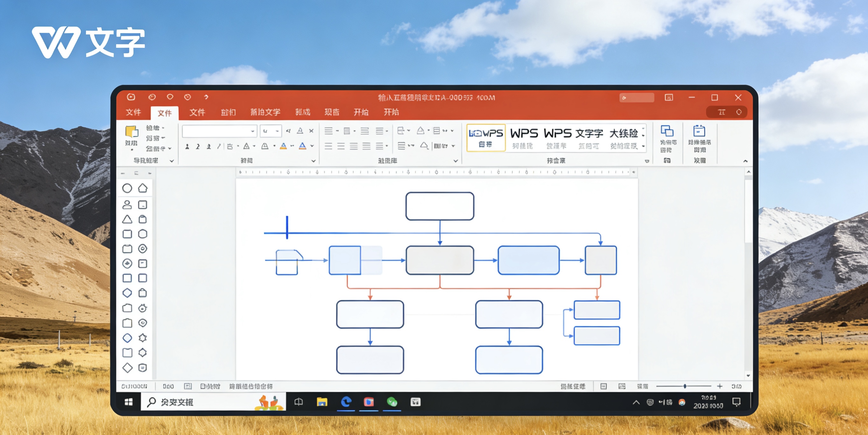The width and height of the screenshot is (868, 435).
Task: Toggle the status bar document icon
Action: pyautogui.click(x=188, y=386)
